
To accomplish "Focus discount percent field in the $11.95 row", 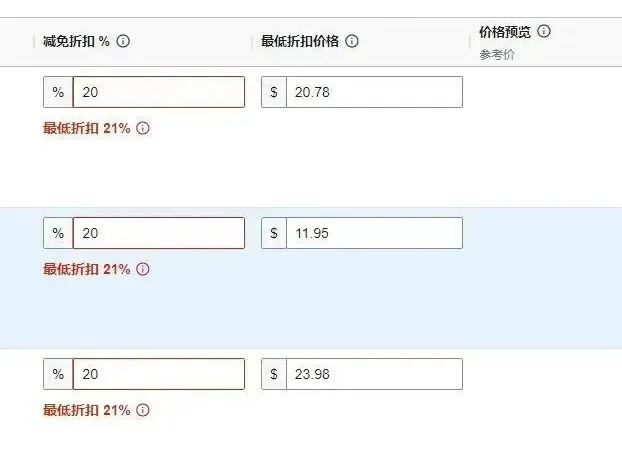I will click(158, 233).
